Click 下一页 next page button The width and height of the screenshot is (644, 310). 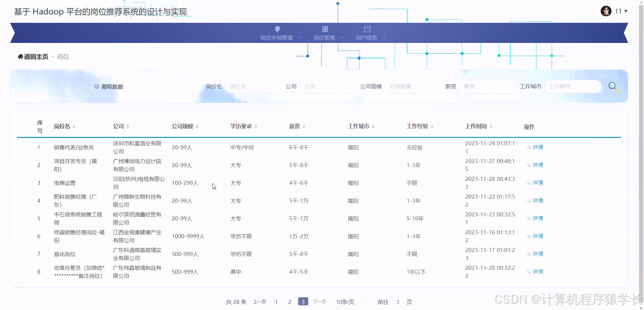coord(320,302)
